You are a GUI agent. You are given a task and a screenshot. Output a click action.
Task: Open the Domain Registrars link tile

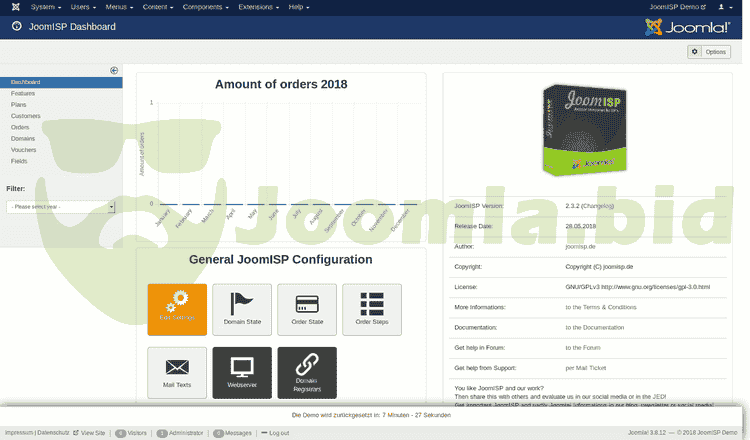tap(307, 373)
